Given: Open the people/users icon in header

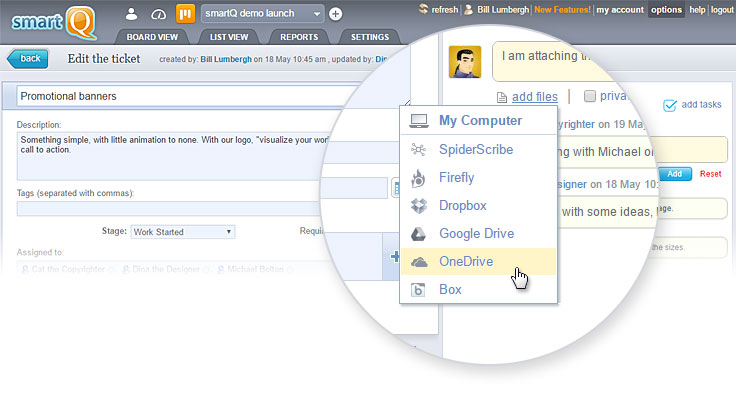Looking at the screenshot, I should tap(131, 14).
